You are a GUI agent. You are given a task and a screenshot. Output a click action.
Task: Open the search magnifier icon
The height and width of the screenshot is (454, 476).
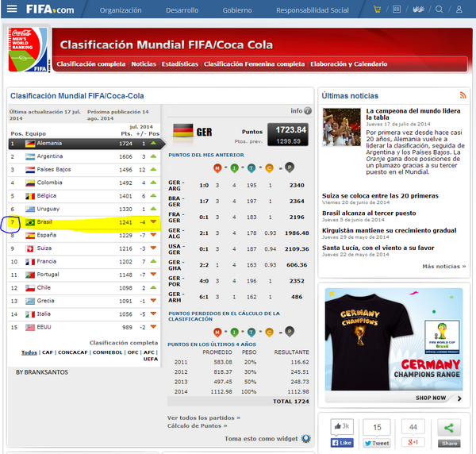tap(439, 10)
